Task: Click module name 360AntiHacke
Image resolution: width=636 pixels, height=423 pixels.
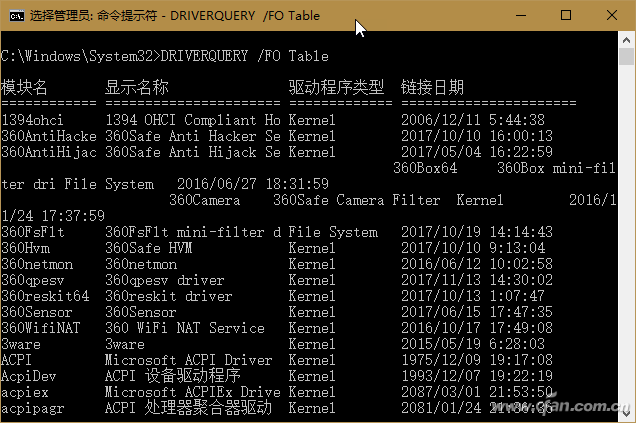Action: pos(49,136)
